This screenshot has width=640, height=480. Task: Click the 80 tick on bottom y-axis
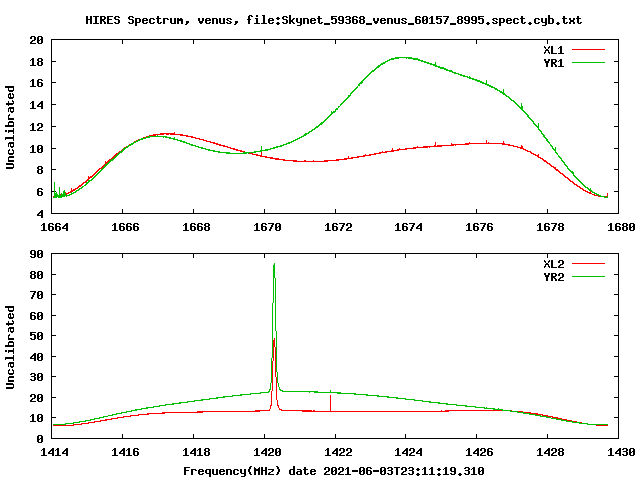point(36,275)
